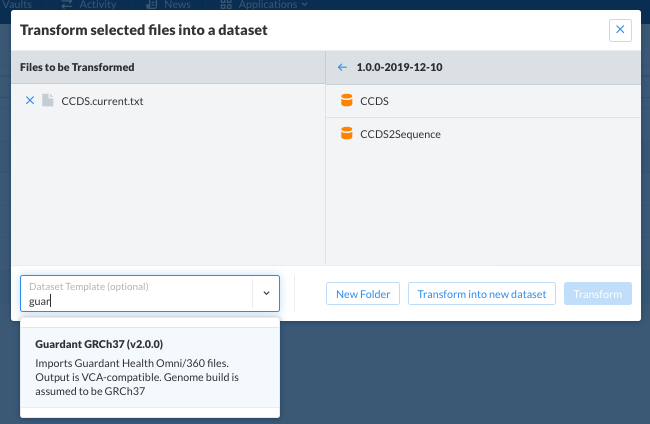Select the CCDS2Sequence dataset database icon
This screenshot has height=424, width=650.
tap(347, 133)
